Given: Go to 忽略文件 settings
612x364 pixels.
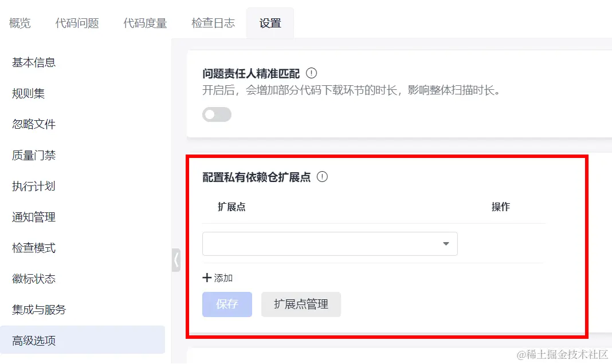Looking at the screenshot, I should (34, 124).
